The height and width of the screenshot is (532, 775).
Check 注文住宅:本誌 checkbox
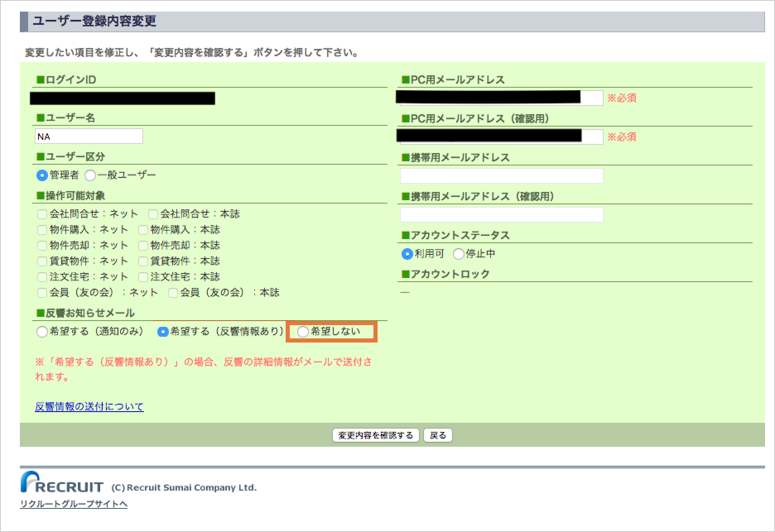[143, 277]
